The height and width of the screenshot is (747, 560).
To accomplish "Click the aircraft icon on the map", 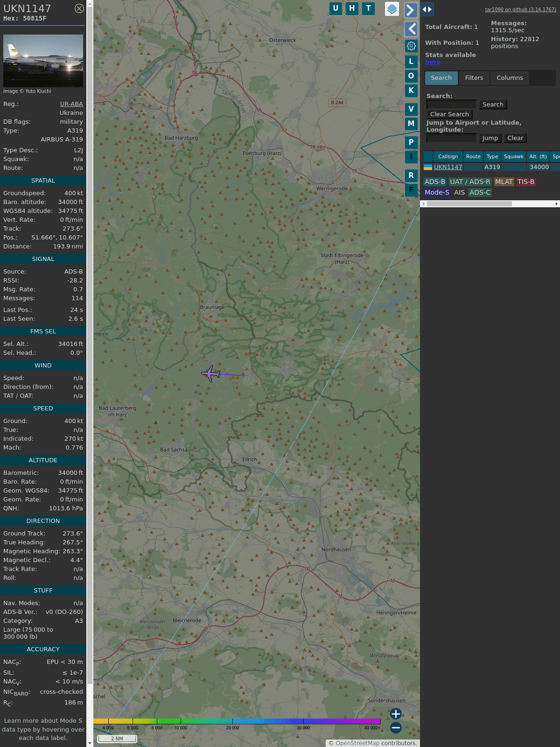I will 211,373.
